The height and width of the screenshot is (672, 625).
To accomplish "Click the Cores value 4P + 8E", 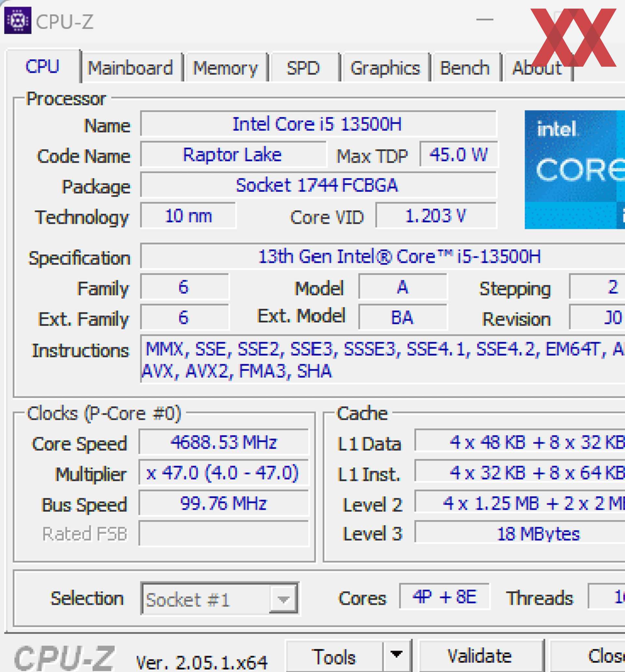I will click(x=444, y=597).
